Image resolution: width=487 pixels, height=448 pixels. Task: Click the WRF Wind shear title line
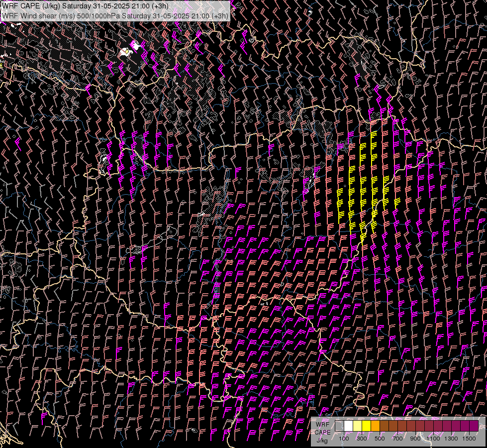[x=115, y=16]
